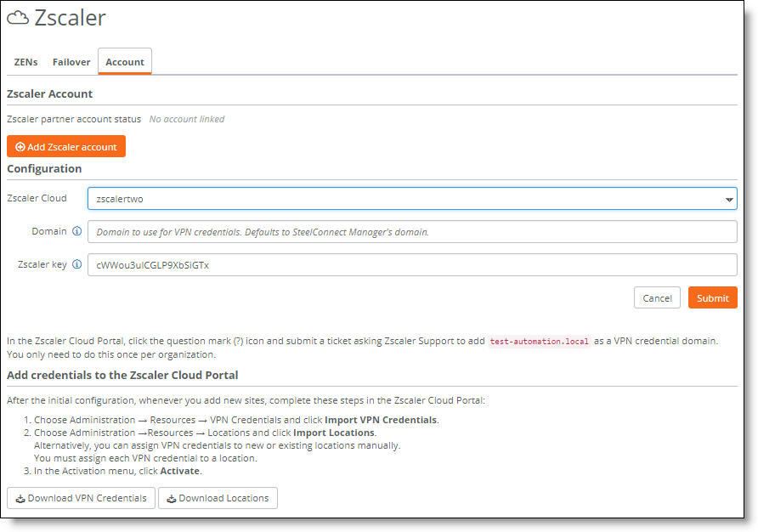Click the Configuration section heading
758x532 pixels.
pos(44,169)
